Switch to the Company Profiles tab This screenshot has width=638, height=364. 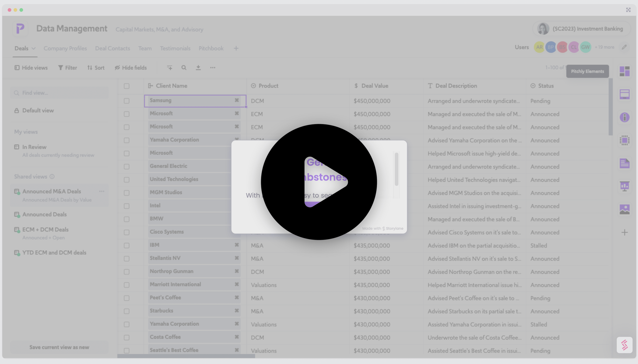pyautogui.click(x=65, y=48)
